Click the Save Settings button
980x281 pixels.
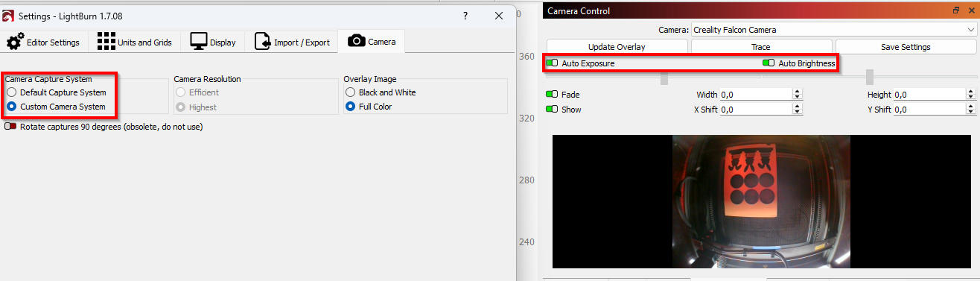[906, 47]
